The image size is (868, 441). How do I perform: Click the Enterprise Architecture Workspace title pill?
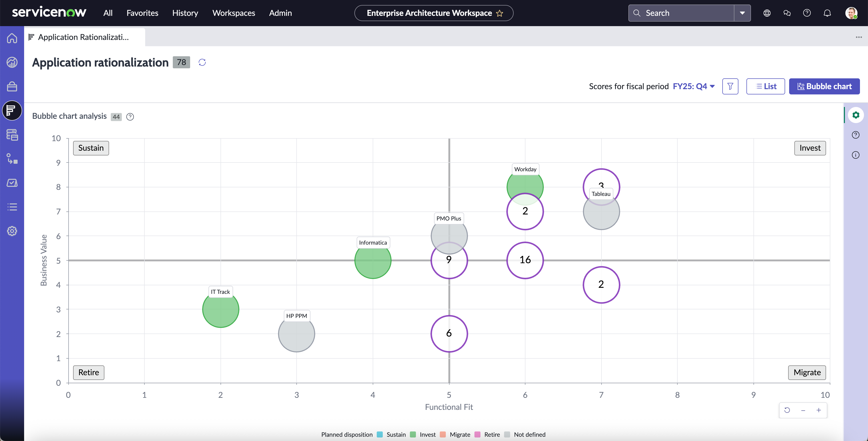pyautogui.click(x=434, y=13)
